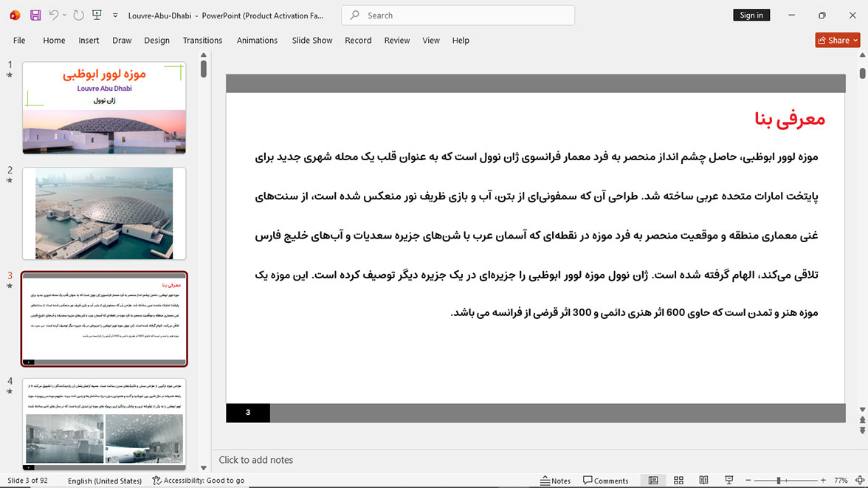868x488 pixels.
Task: Open the Record tab
Action: pos(358,41)
